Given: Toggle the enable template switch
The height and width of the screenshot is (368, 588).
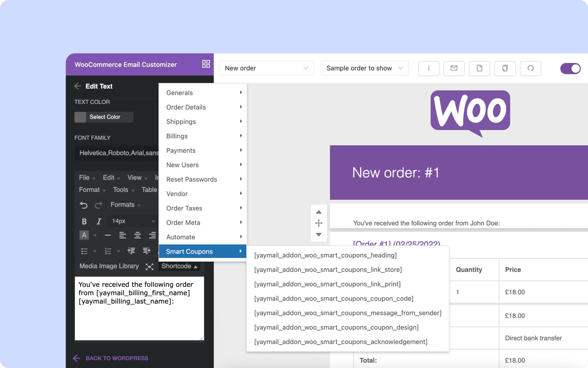Looking at the screenshot, I should pos(570,68).
